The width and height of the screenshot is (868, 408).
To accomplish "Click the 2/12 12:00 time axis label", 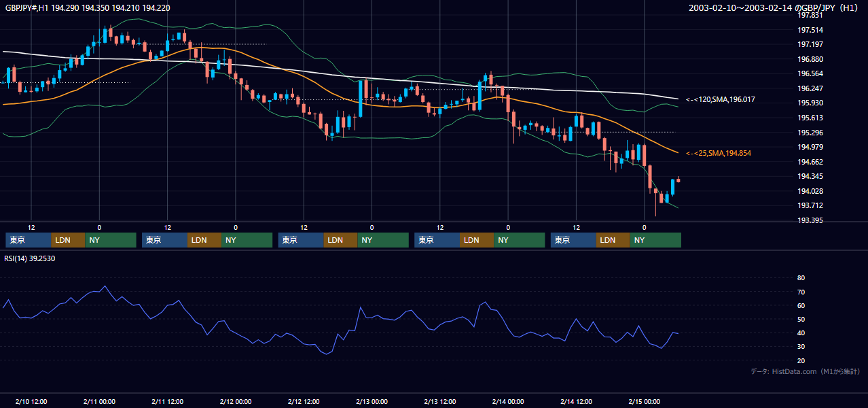I will [304, 401].
